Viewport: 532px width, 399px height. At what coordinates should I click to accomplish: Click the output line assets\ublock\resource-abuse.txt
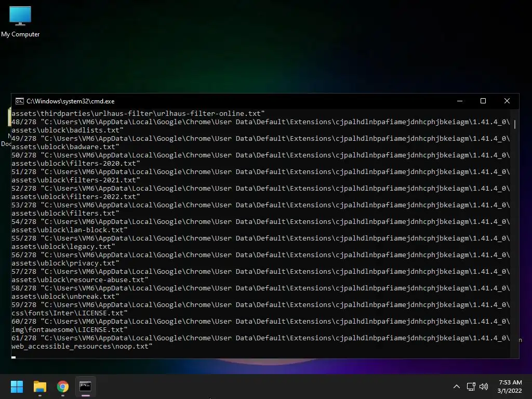pos(80,280)
